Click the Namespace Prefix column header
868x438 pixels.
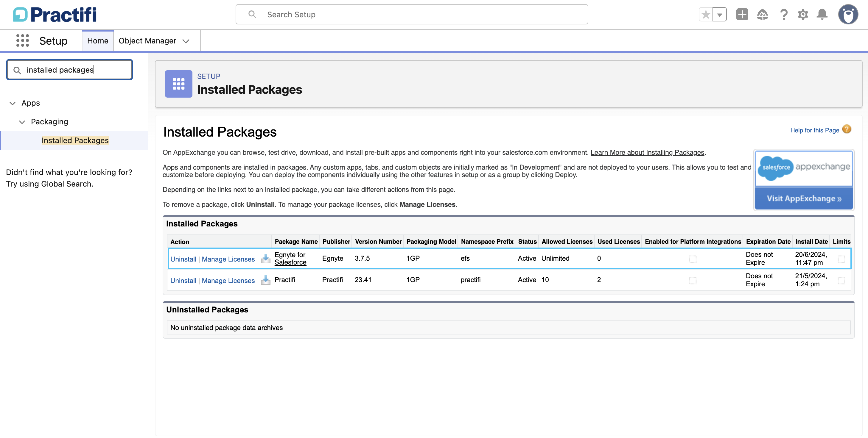[487, 242]
